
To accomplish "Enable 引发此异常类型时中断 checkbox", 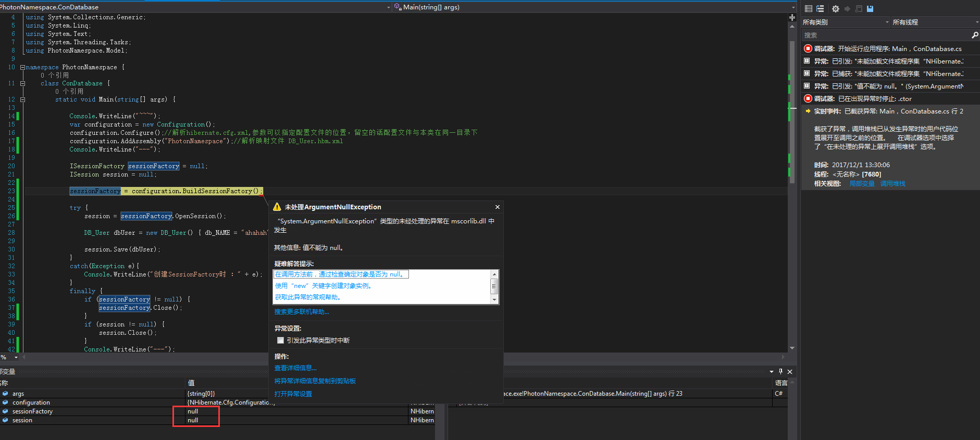I will coord(280,340).
